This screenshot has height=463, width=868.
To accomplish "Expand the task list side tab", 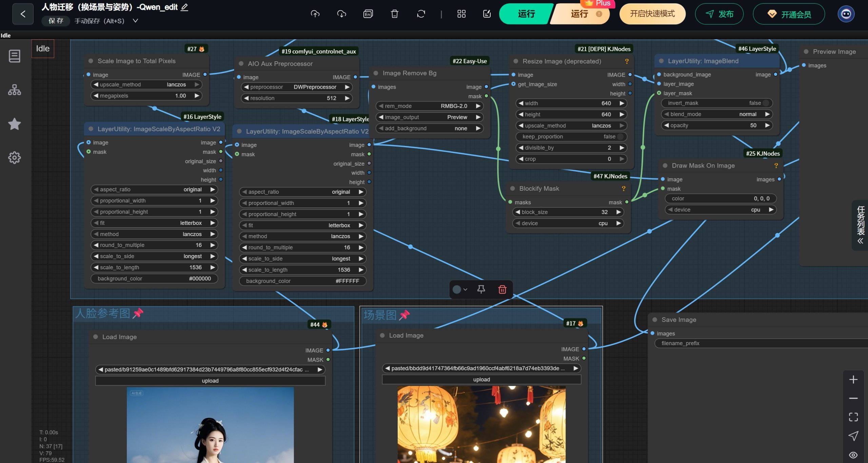I will point(860,225).
